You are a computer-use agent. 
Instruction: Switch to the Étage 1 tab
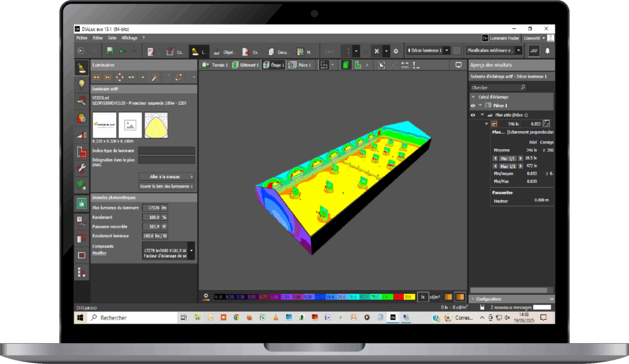[x=273, y=65]
